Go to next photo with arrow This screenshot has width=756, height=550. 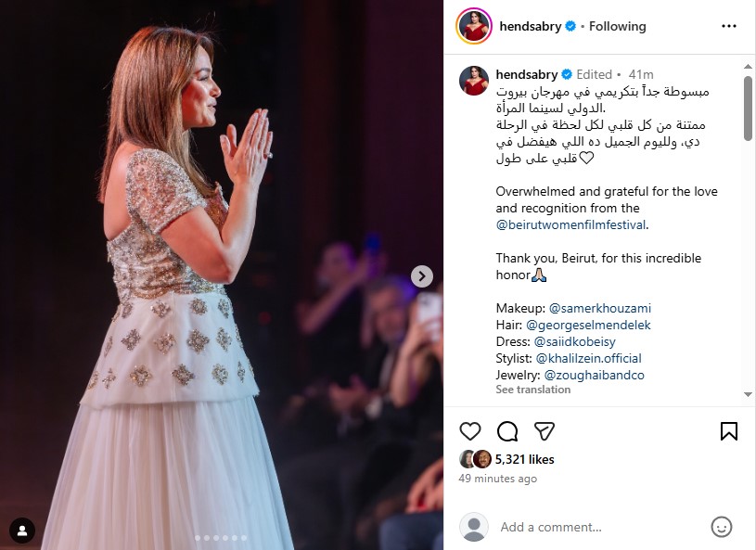[x=422, y=276]
